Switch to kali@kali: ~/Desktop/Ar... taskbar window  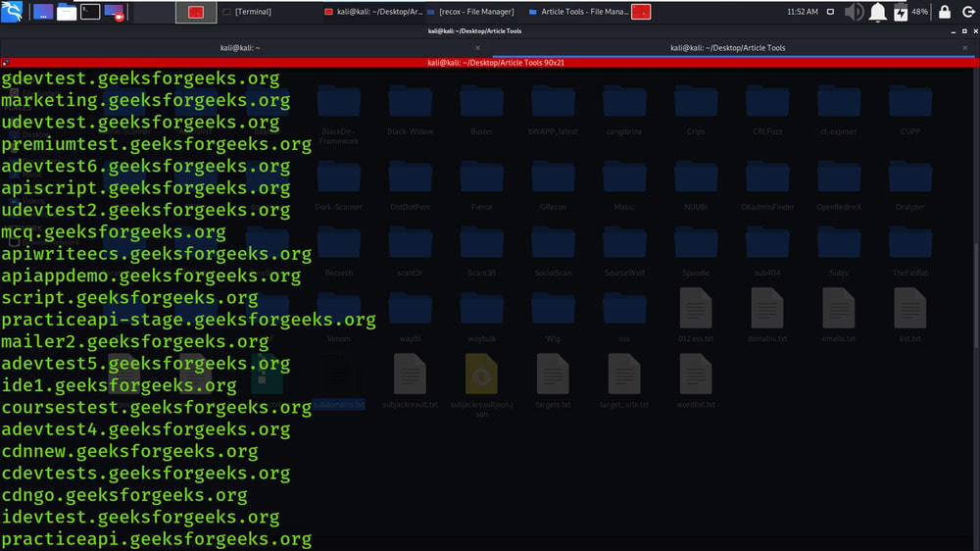tap(373, 12)
